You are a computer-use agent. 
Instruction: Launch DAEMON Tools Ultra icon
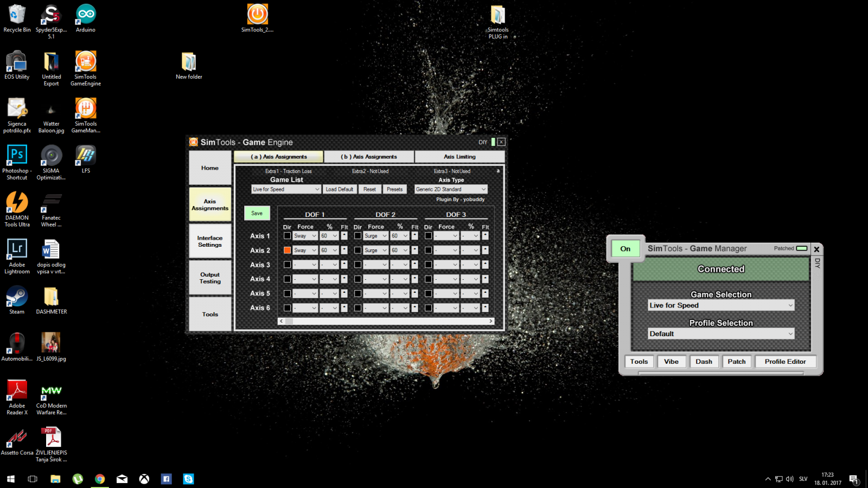[x=17, y=209]
